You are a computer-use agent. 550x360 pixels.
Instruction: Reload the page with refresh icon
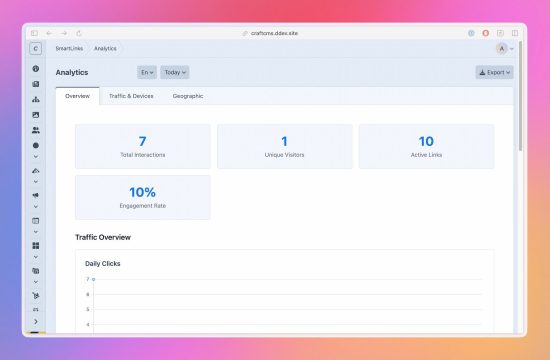pos(79,33)
